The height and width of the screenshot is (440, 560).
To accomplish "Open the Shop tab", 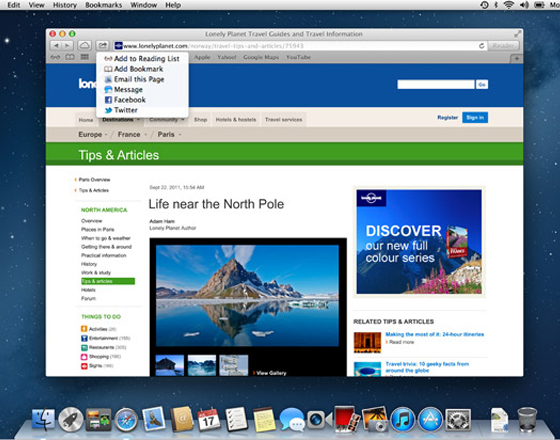I will coord(200,120).
